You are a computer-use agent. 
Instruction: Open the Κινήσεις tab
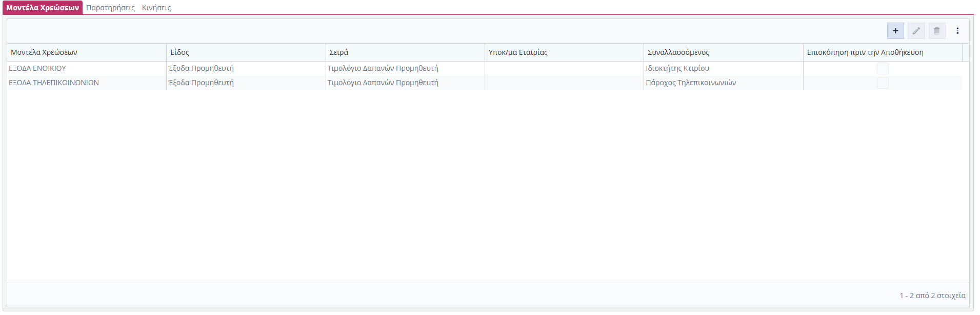(x=156, y=8)
